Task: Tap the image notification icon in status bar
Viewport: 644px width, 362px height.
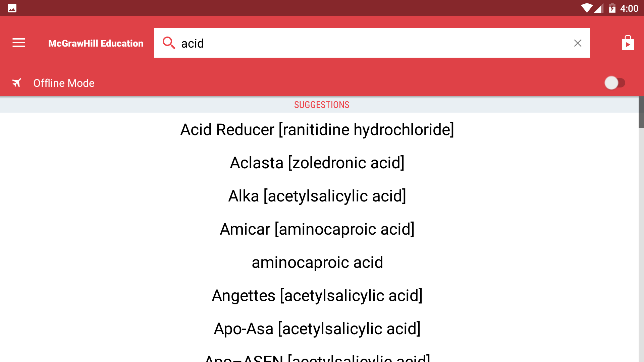Action: (12, 8)
